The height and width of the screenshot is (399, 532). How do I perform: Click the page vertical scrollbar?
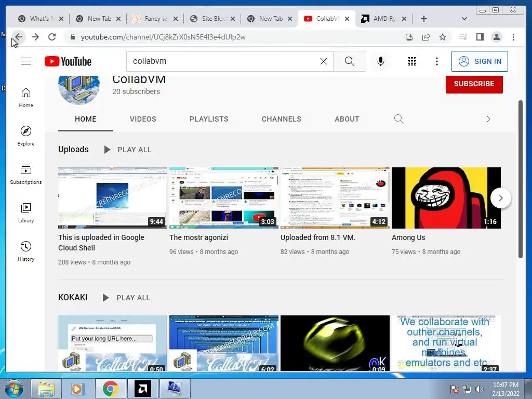tap(521, 179)
